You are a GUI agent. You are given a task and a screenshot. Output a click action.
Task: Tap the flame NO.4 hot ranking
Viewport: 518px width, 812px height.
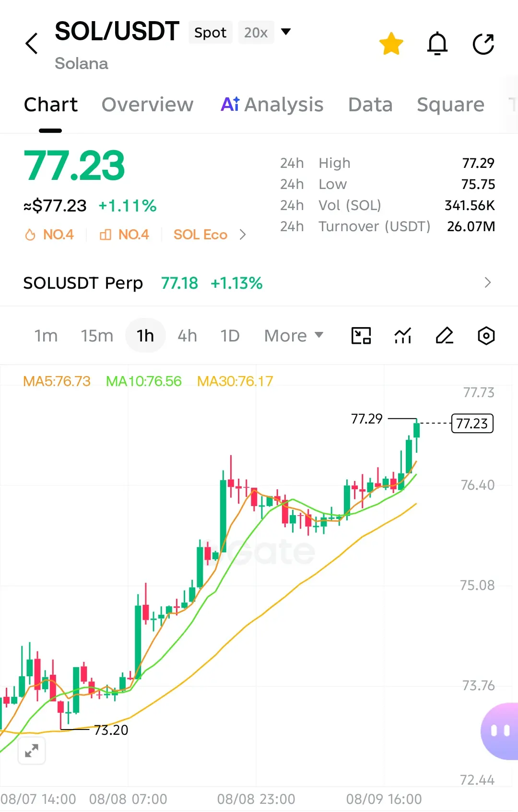49,235
